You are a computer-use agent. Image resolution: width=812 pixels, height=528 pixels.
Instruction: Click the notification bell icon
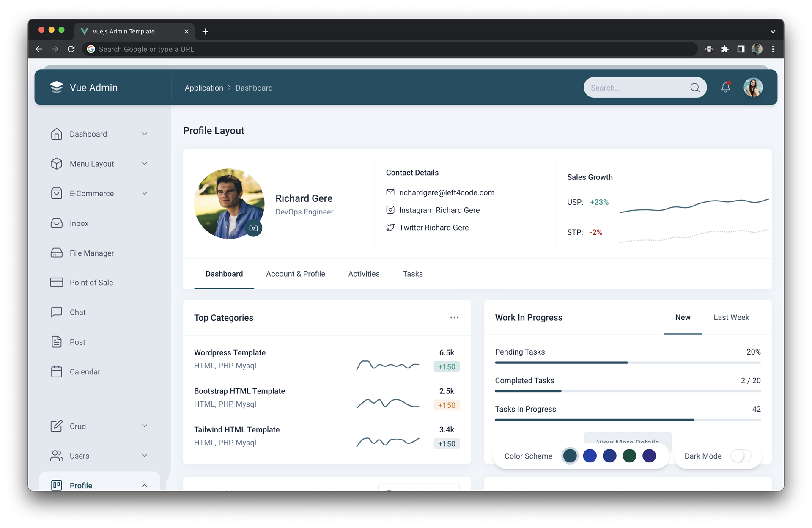[x=726, y=88]
